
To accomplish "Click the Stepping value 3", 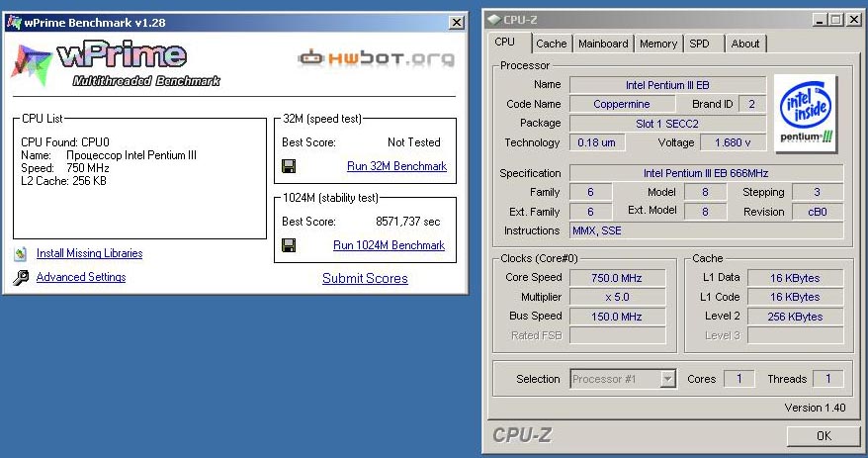I will point(818,192).
